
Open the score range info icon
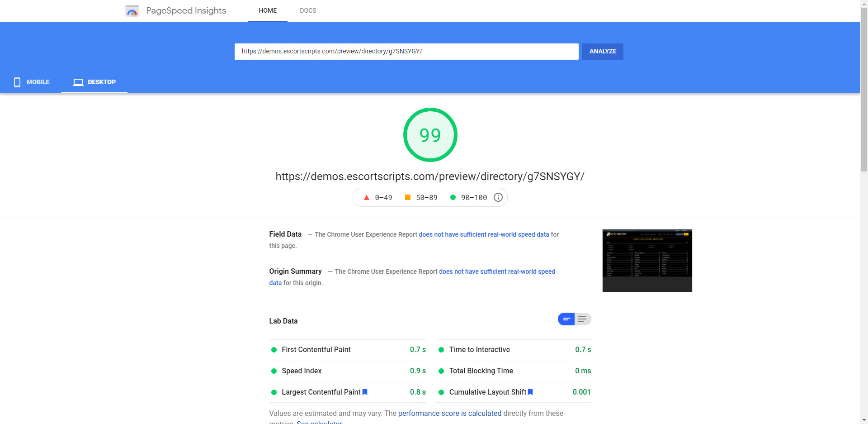498,197
